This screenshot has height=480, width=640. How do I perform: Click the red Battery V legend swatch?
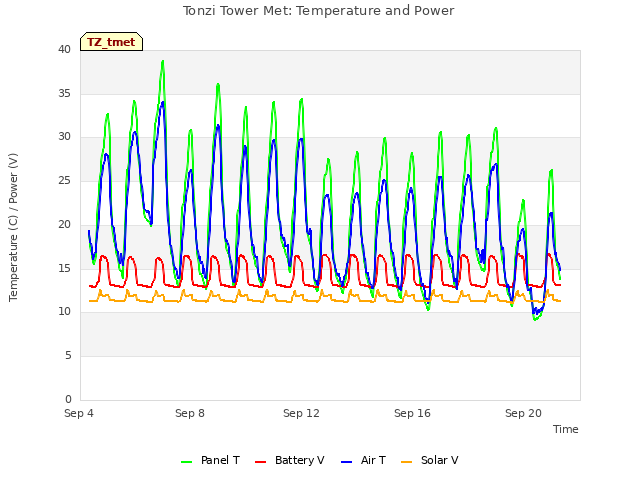tap(260, 462)
